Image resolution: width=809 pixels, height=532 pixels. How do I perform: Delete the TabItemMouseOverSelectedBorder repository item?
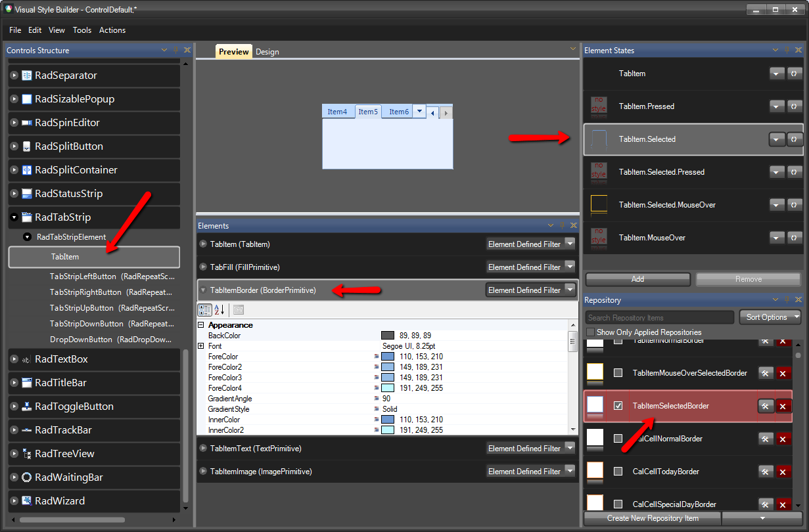[x=783, y=373]
